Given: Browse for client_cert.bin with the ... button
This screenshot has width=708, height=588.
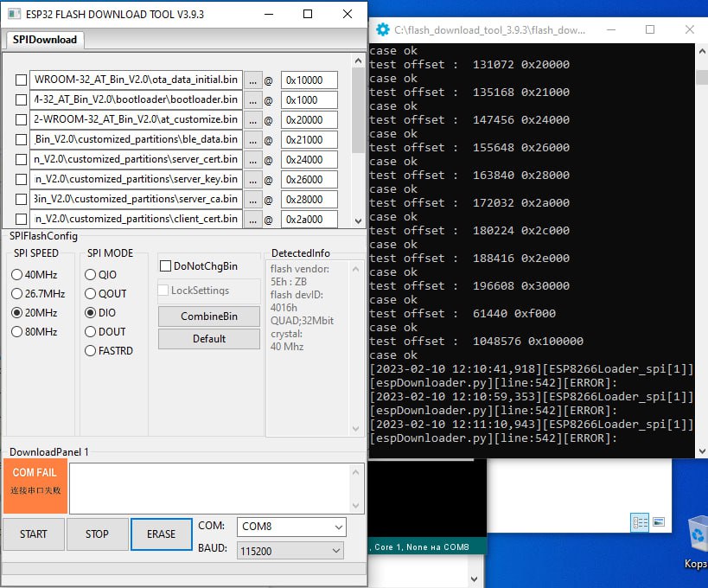Looking at the screenshot, I should point(252,220).
